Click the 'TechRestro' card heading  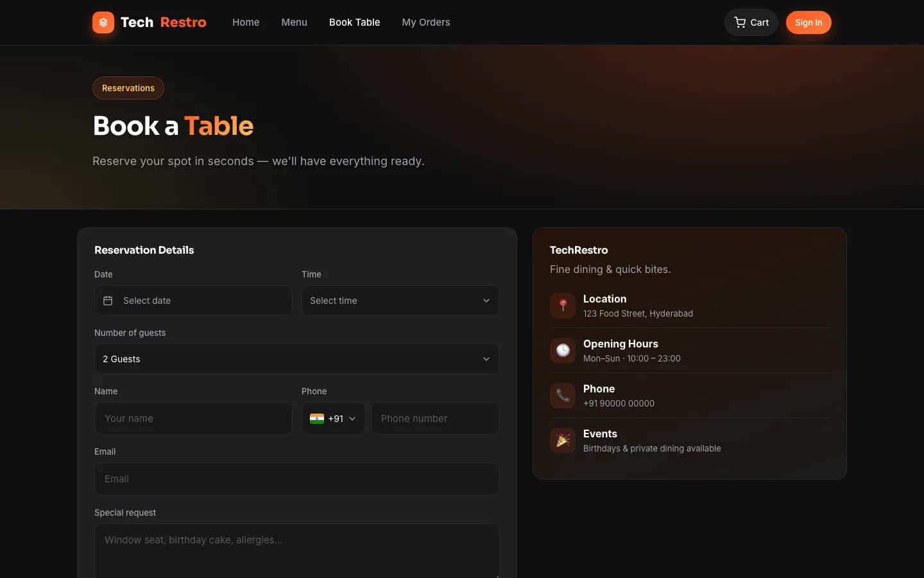tap(579, 250)
